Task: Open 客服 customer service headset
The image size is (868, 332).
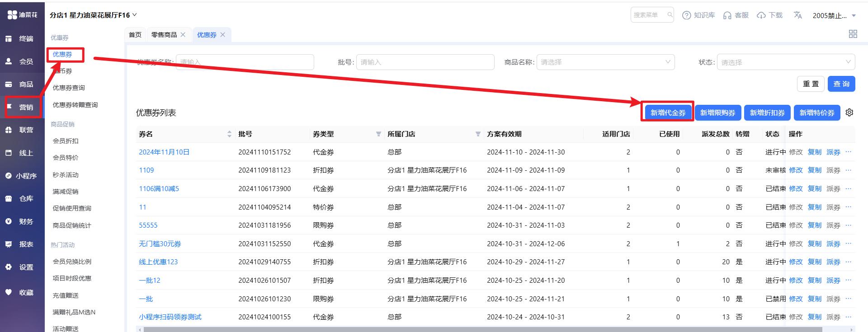Action: [x=727, y=15]
